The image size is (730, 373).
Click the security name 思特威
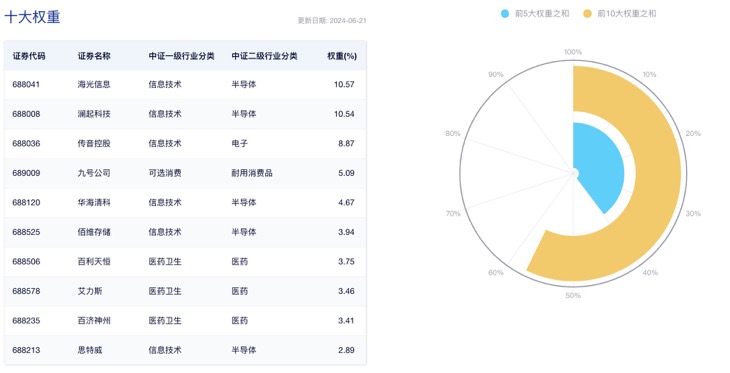click(x=90, y=350)
